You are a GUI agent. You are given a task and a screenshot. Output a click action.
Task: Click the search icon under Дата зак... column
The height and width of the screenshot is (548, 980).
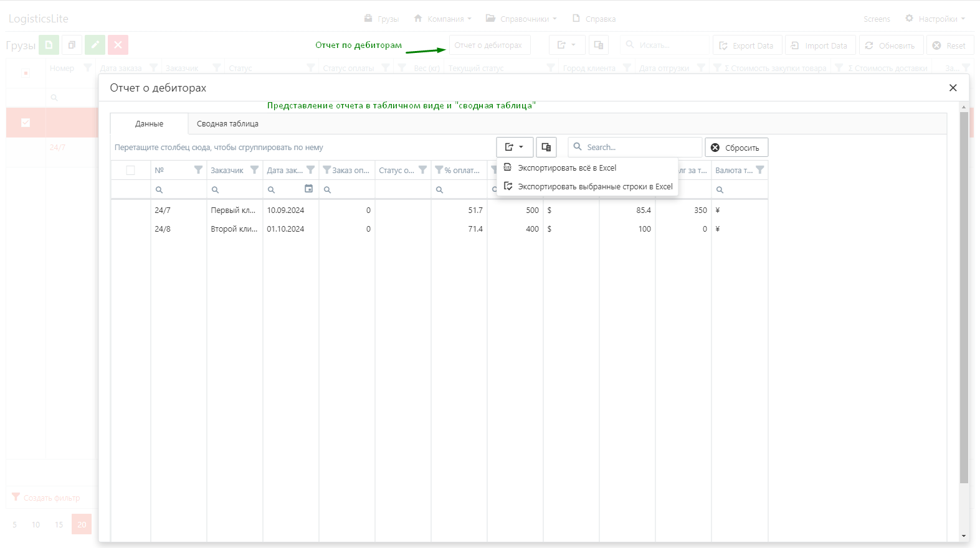pos(271,190)
